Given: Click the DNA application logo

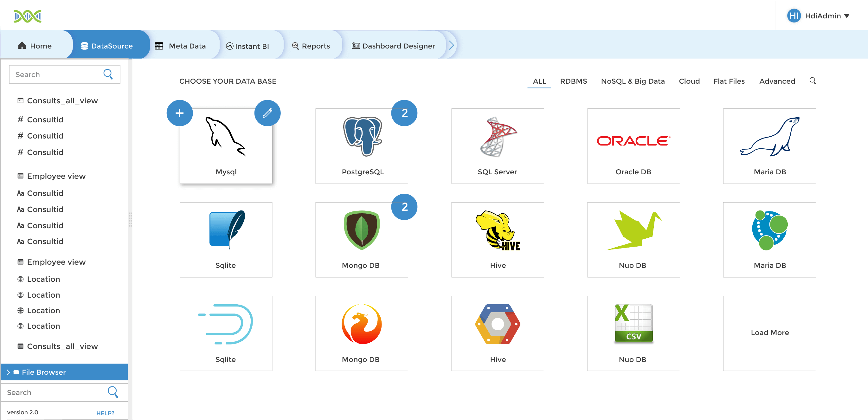Looking at the screenshot, I should 27,16.
